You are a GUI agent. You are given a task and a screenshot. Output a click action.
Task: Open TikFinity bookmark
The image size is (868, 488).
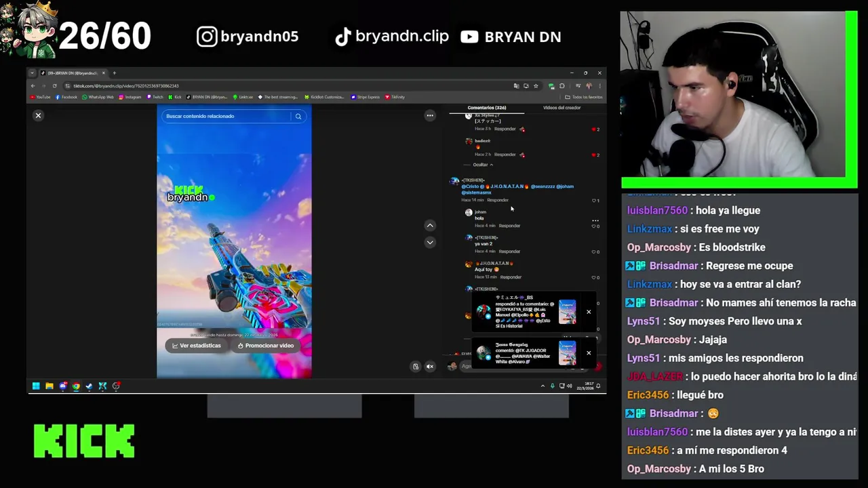[x=395, y=97]
